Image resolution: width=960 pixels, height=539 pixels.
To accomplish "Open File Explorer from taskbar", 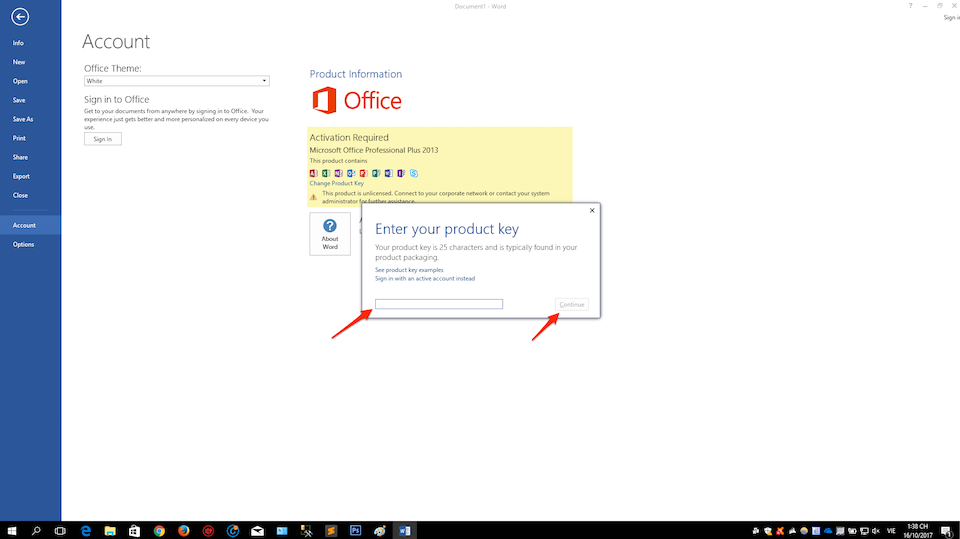I will pos(110,530).
